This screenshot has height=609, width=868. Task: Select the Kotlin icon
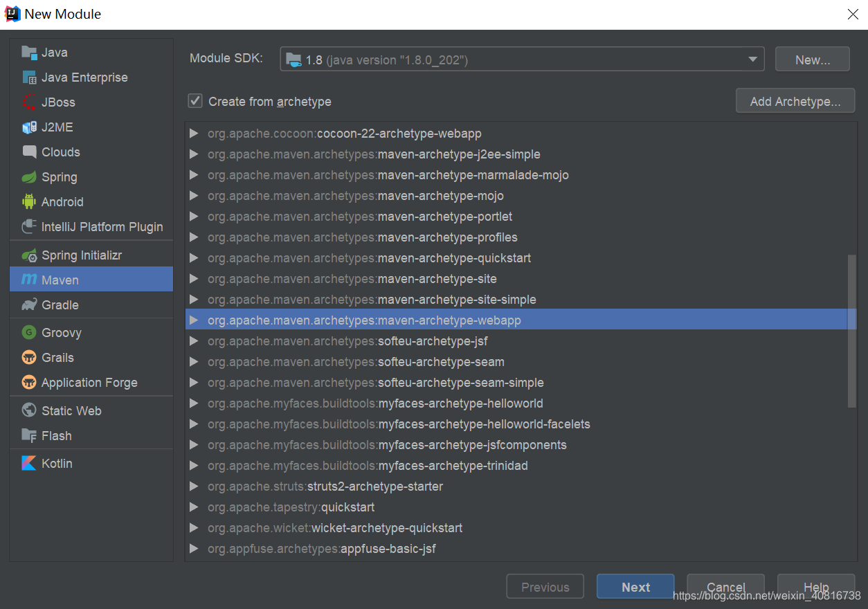(x=29, y=464)
